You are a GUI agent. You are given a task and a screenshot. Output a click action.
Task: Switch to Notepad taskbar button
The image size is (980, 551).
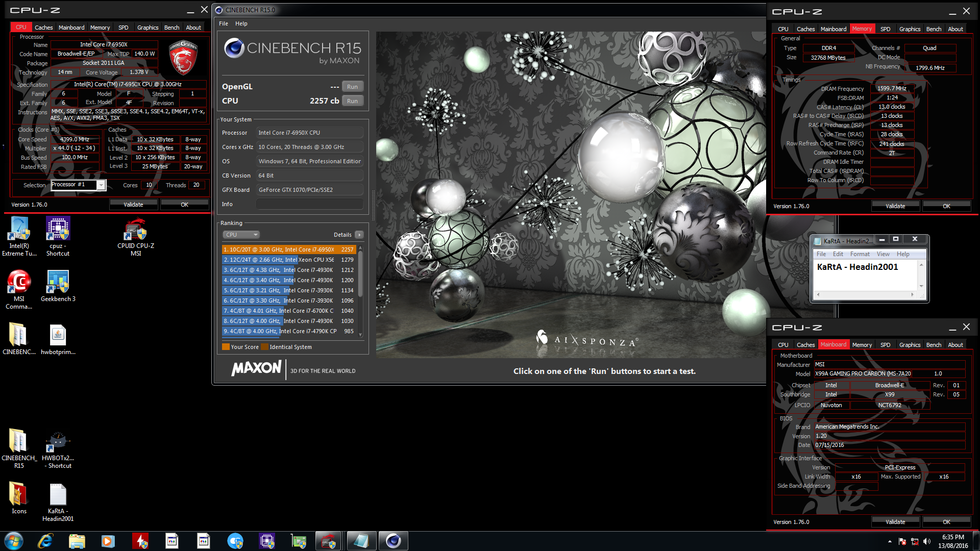click(x=361, y=541)
